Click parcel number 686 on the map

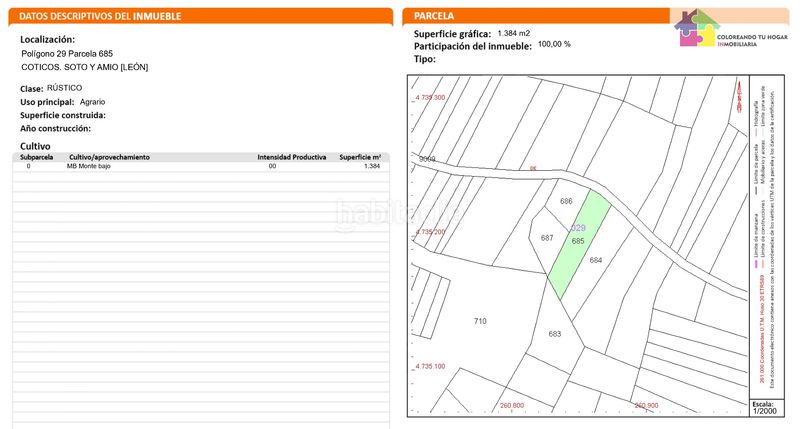pyautogui.click(x=566, y=201)
